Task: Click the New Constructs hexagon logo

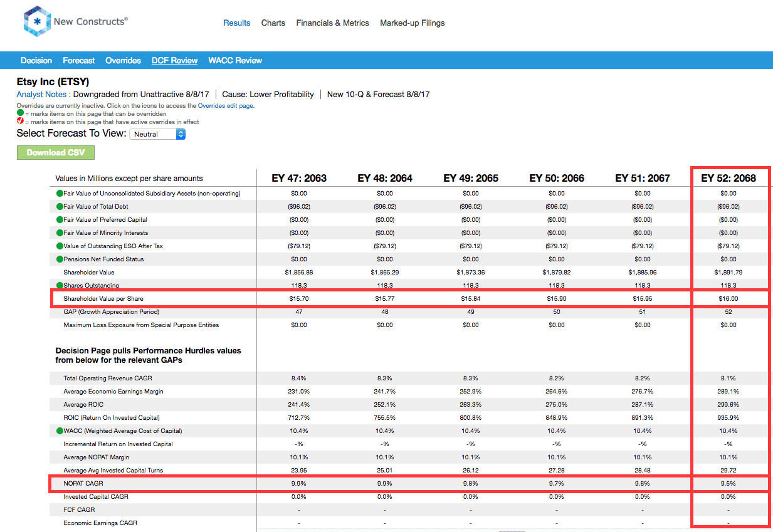Action: [36, 21]
